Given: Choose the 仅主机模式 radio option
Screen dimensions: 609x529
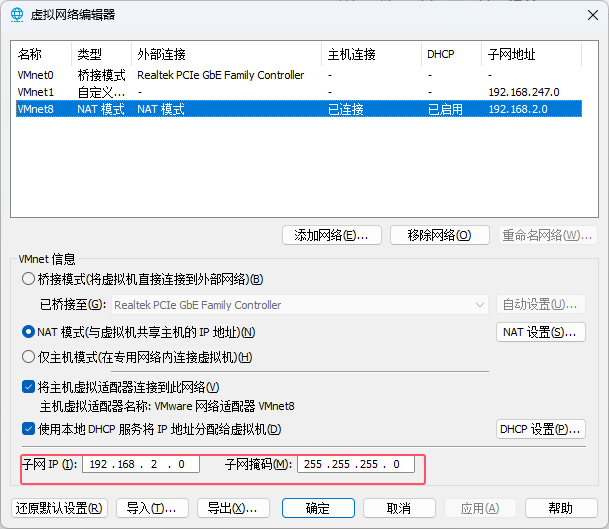Looking at the screenshot, I should [x=29, y=357].
